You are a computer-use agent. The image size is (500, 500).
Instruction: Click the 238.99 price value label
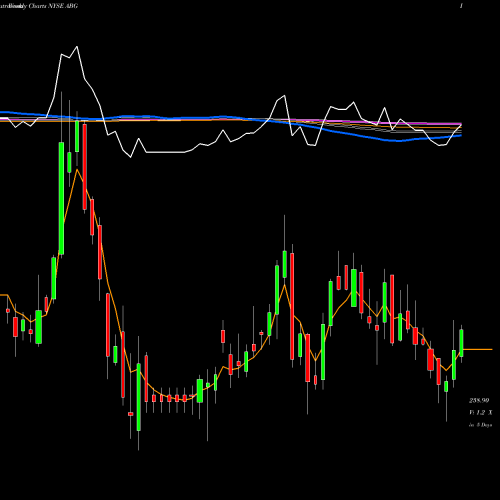479,400
